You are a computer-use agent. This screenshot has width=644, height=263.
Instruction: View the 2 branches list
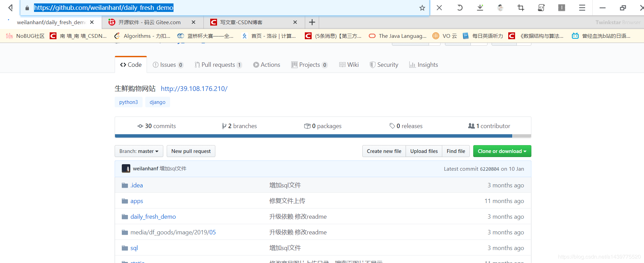239,126
